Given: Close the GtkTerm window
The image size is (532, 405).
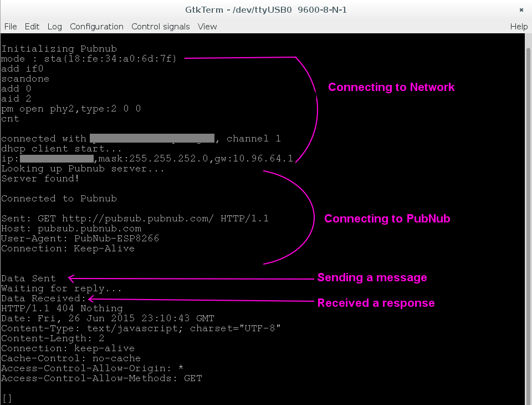Looking at the screenshot, I should [x=521, y=10].
